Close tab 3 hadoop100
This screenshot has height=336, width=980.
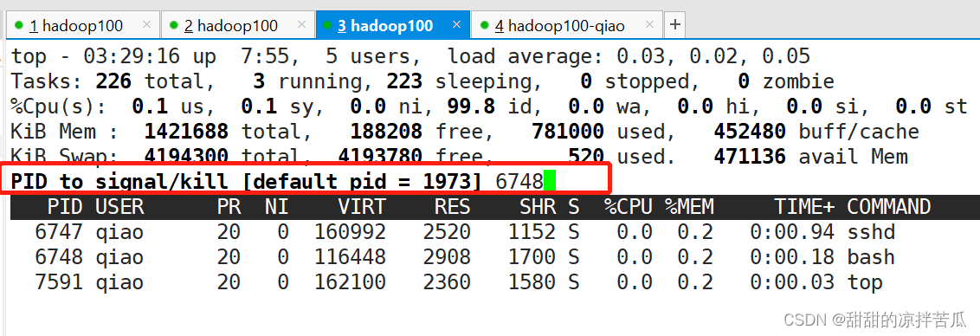coord(457,24)
